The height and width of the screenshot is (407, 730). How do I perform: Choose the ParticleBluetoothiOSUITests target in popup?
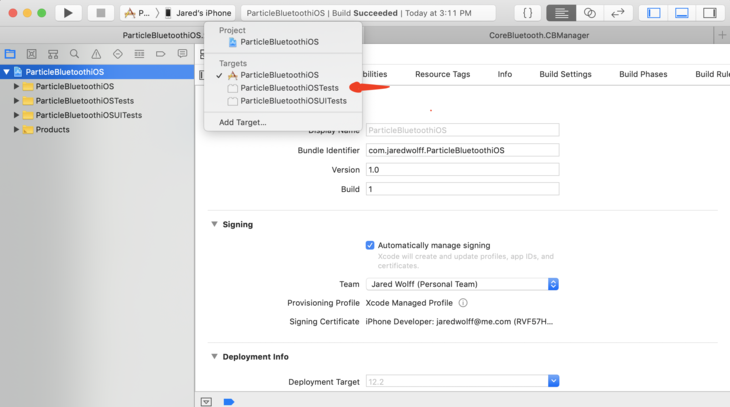293,101
